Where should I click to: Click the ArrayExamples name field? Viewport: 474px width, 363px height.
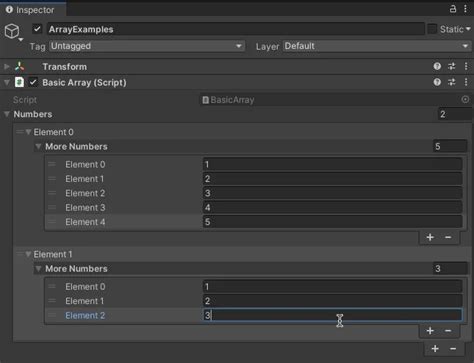[x=236, y=29]
